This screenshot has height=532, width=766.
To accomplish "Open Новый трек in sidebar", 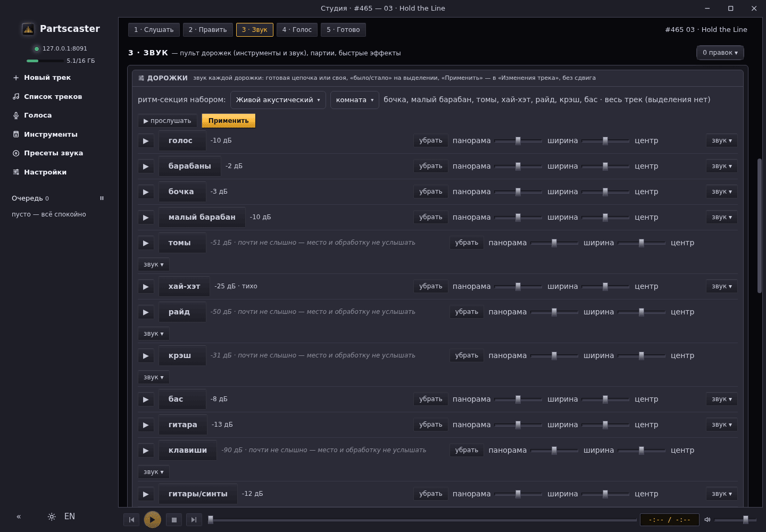I will pyautogui.click(x=41, y=78).
